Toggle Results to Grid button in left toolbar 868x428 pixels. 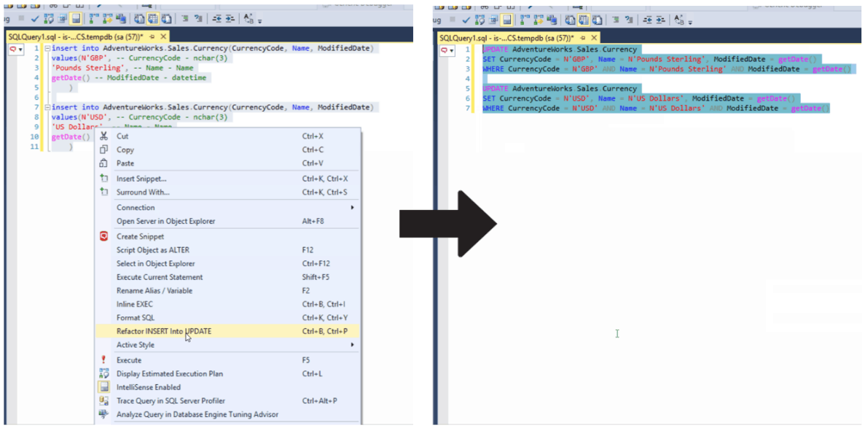(x=153, y=19)
